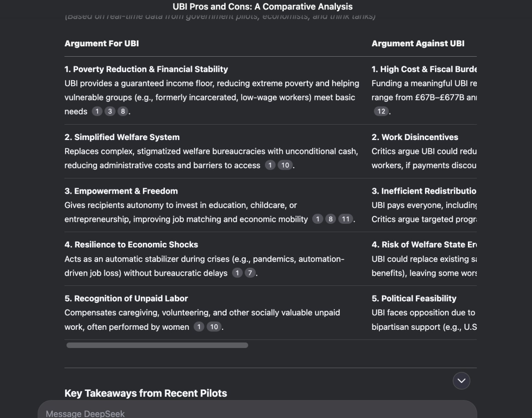
Task: Open citation 1 in Empowerment & Freedom row
Action: click(x=318, y=219)
